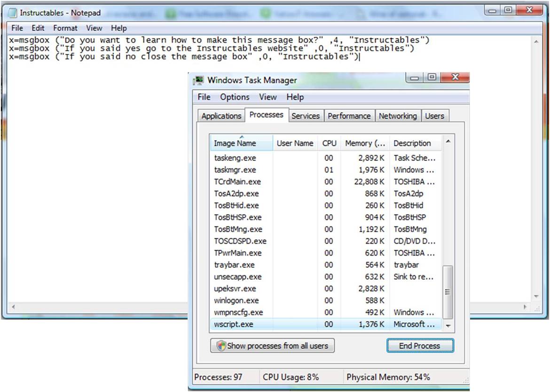Switch to the Applications tab

click(x=221, y=116)
